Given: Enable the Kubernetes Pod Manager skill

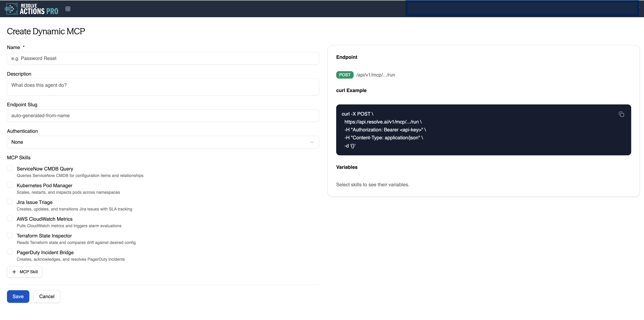Looking at the screenshot, I should (10, 185).
